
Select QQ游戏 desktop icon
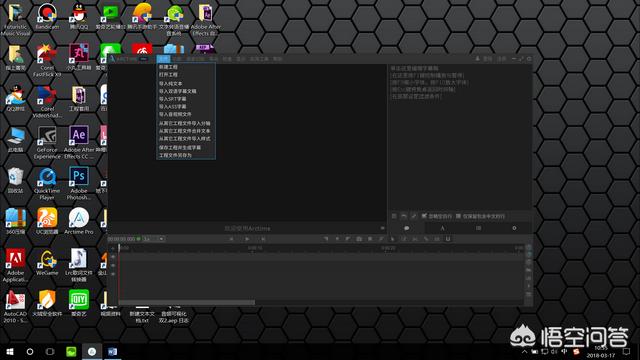pos(16,99)
